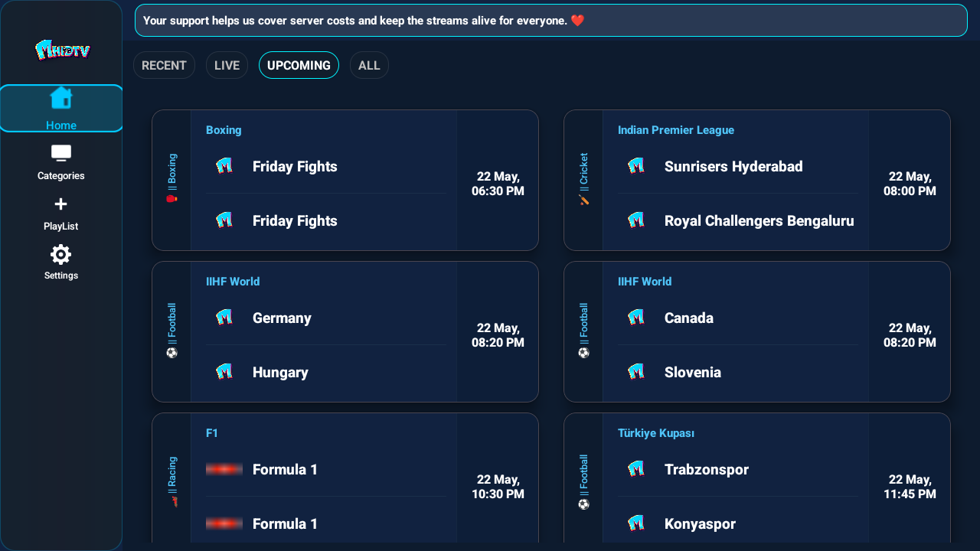This screenshot has height=551, width=980.
Task: Open PlayList plus icon
Action: 61,204
